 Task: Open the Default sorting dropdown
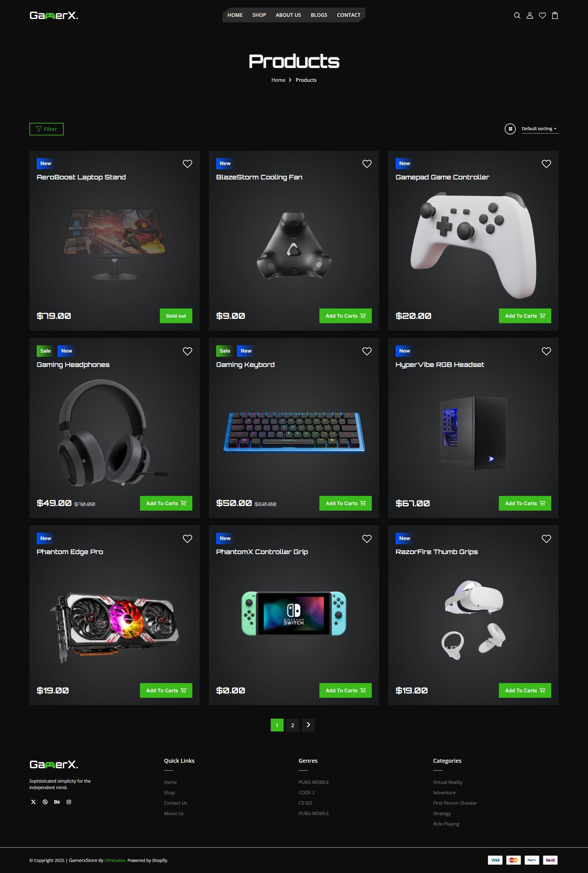click(x=540, y=129)
